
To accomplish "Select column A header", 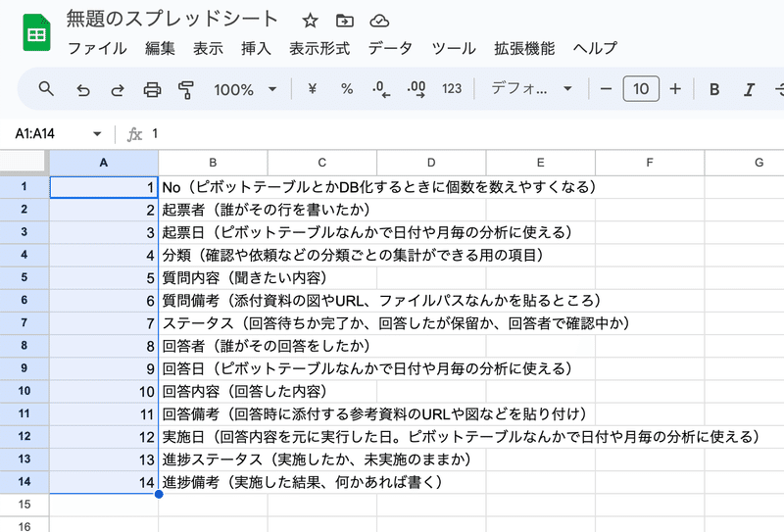I will click(x=104, y=163).
